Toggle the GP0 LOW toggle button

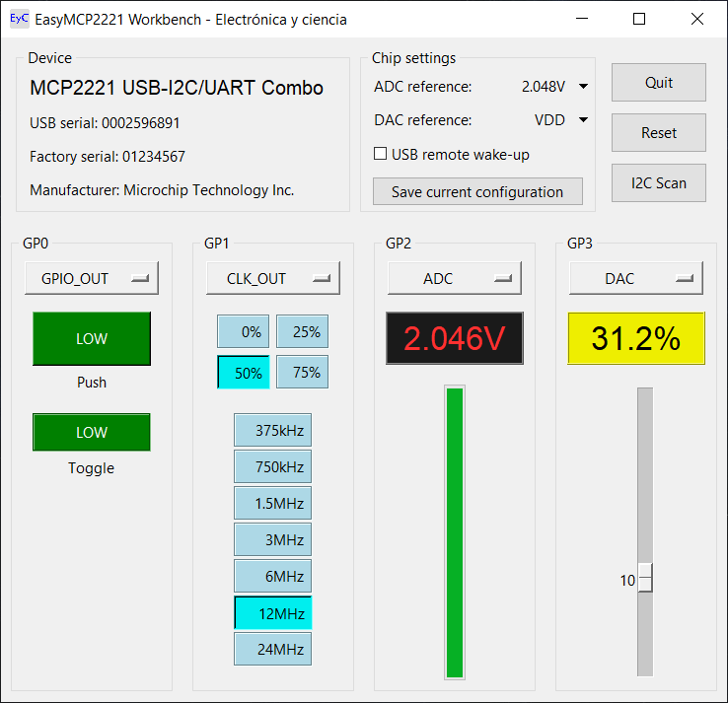click(x=92, y=432)
